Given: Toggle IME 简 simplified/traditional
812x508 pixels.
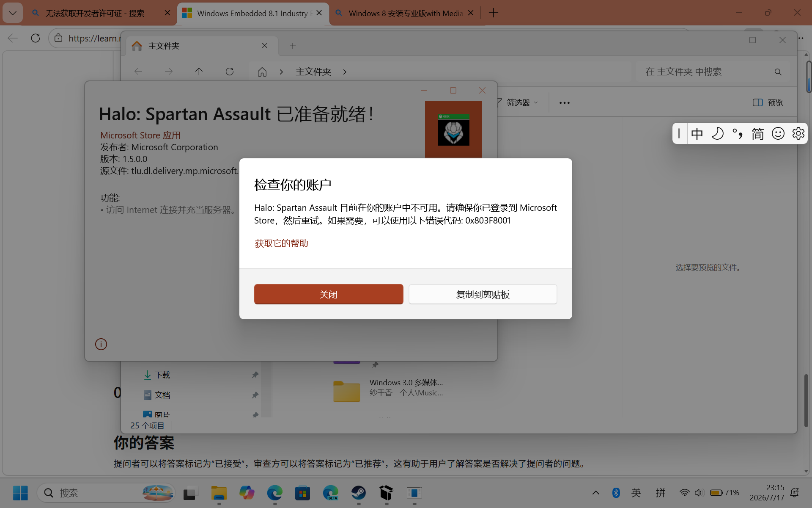Looking at the screenshot, I should point(757,134).
